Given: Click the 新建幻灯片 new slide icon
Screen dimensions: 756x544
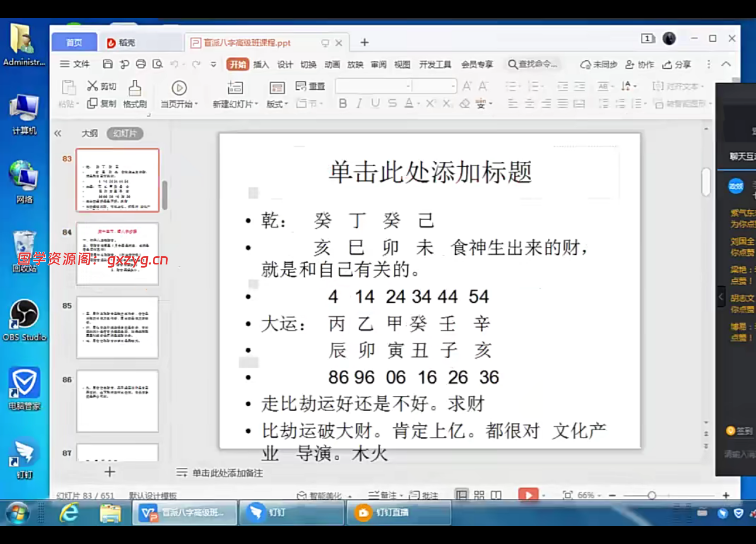Looking at the screenshot, I should coord(235,88).
